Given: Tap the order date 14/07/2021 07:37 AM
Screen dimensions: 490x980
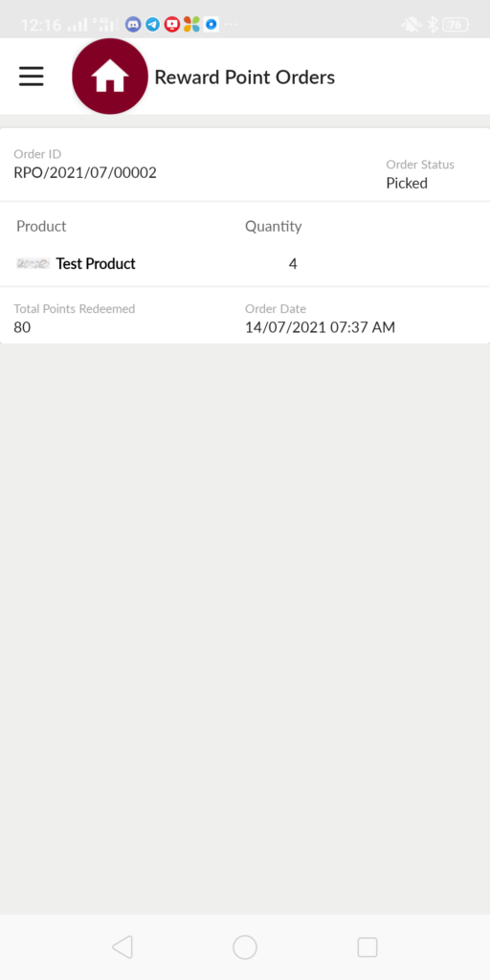Looking at the screenshot, I should pyautogui.click(x=320, y=327).
